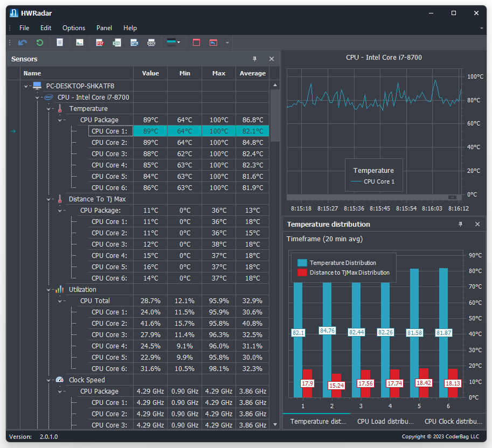The height and width of the screenshot is (448, 492).
Task: Click the bar chart icon beside Utilization
Action: [60, 289]
